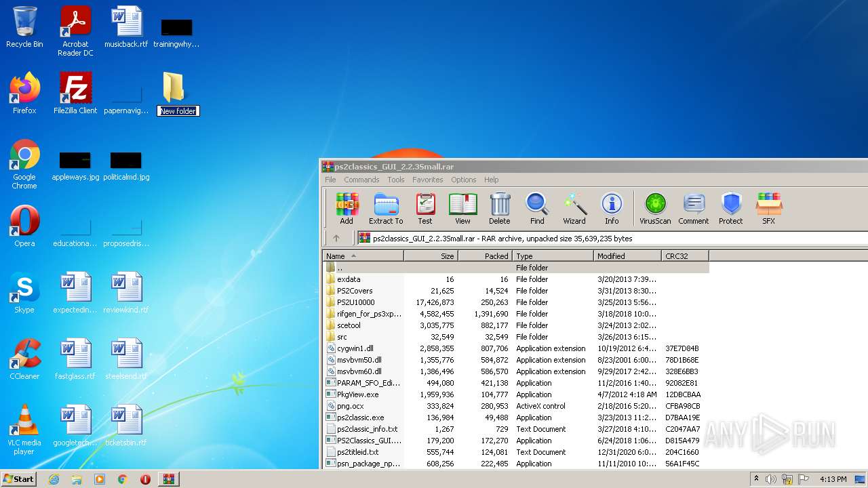This screenshot has width=868, height=488.
Task: Select png.ocx file row
Action: point(516,406)
